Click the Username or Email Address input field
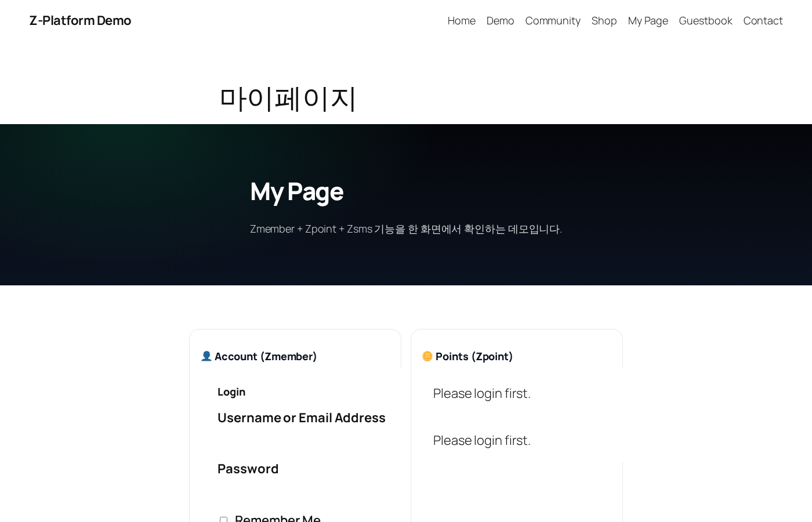812x522 pixels. click(302, 441)
